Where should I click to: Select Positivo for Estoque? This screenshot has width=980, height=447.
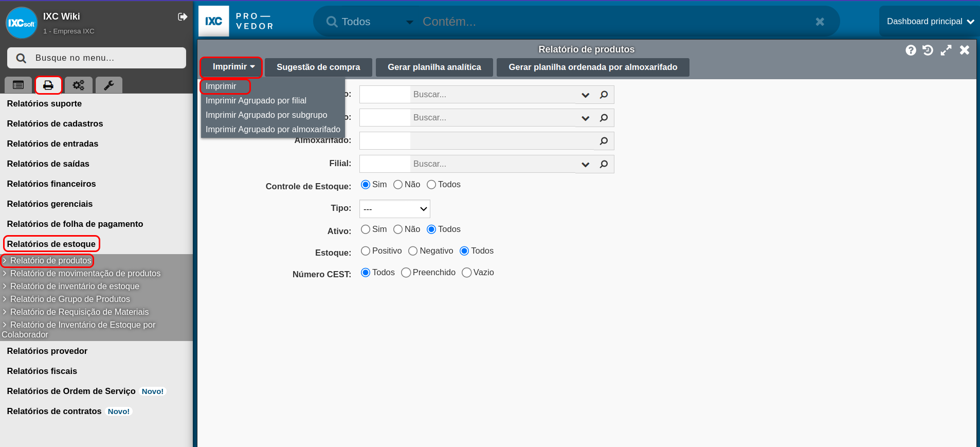(x=366, y=251)
